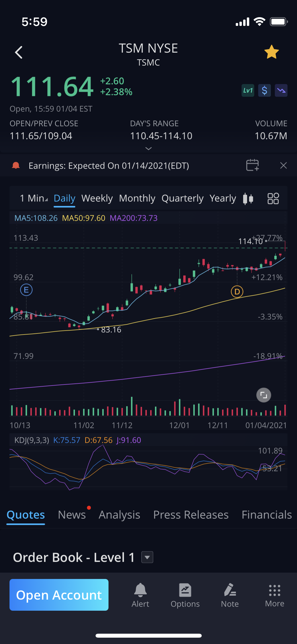
Task: Tap the E earnings marker on chart
Action: 26,290
